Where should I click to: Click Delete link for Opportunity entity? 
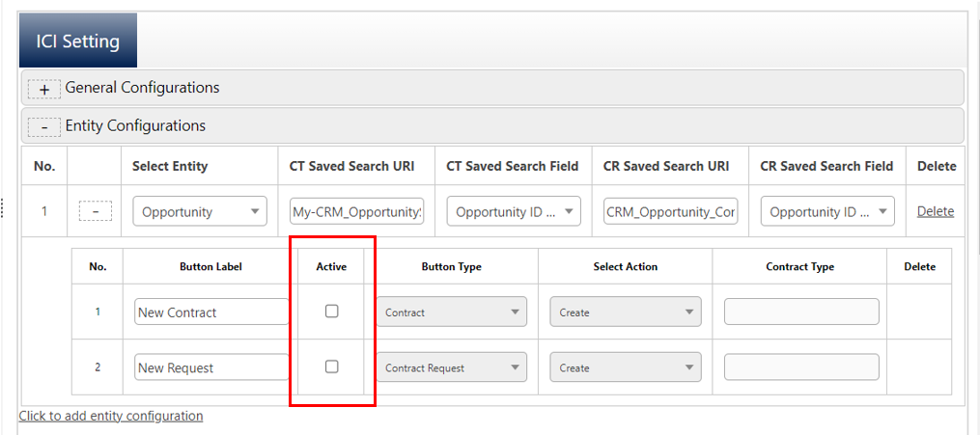pyautogui.click(x=935, y=211)
